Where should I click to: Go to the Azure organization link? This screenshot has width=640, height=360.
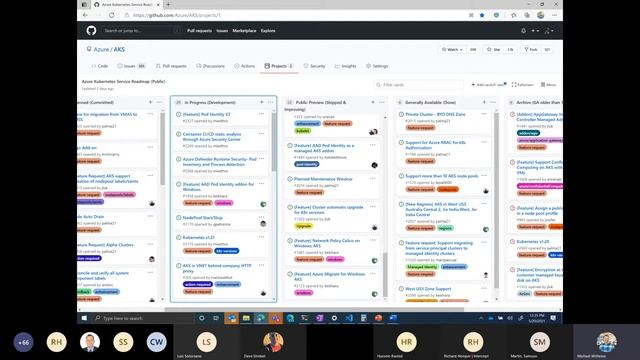pyautogui.click(x=101, y=49)
